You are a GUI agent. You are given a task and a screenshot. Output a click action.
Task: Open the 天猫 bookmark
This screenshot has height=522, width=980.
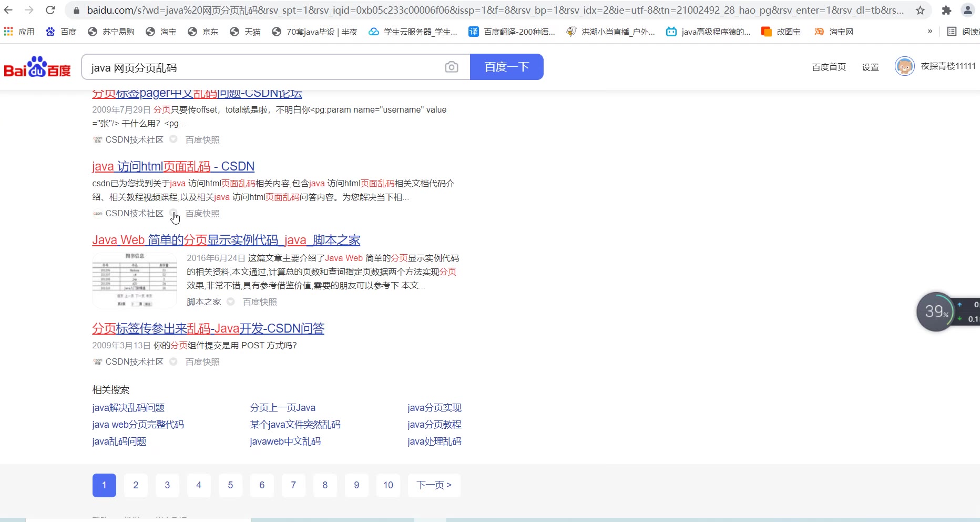click(245, 32)
